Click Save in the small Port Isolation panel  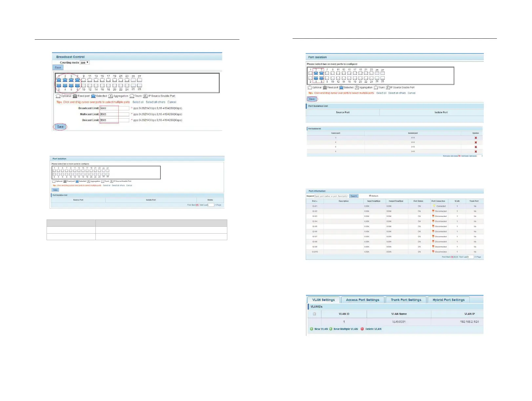[55, 190]
